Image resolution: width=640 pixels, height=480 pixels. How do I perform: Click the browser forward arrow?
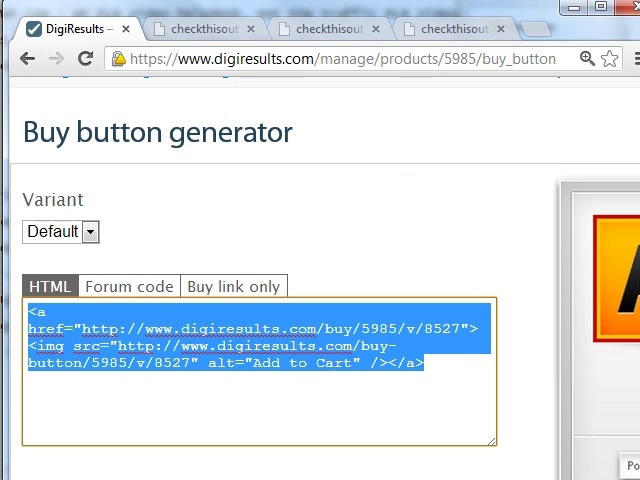click(56, 59)
